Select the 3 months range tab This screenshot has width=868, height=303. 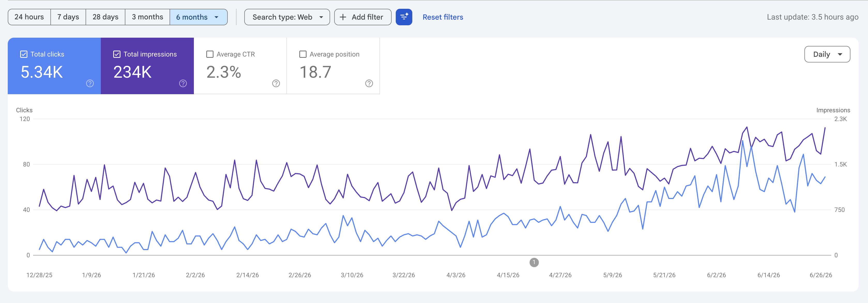[147, 17]
